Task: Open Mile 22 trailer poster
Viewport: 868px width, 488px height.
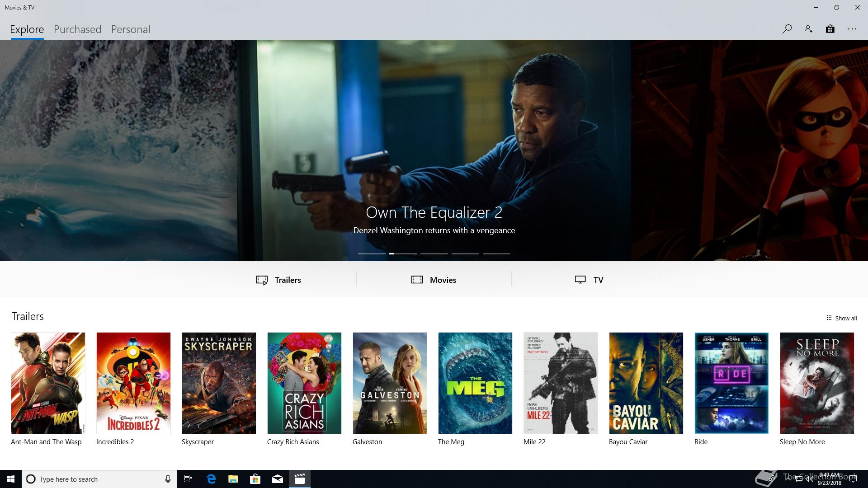Action: (x=561, y=383)
